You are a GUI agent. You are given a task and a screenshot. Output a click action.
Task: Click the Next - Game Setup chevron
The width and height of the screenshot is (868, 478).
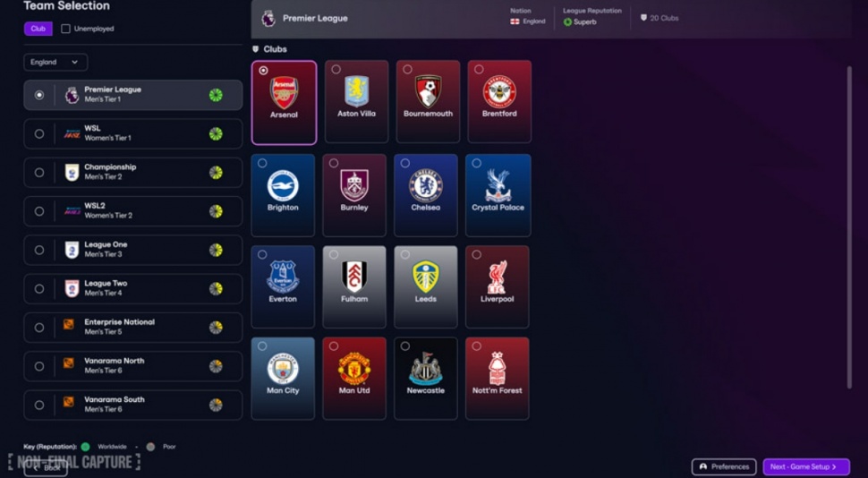[x=834, y=467]
